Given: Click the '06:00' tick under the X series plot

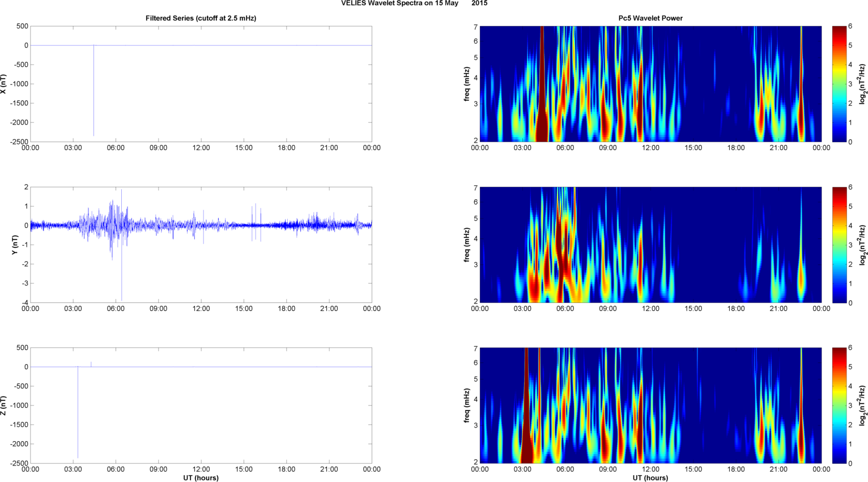Looking at the screenshot, I should 116,148.
